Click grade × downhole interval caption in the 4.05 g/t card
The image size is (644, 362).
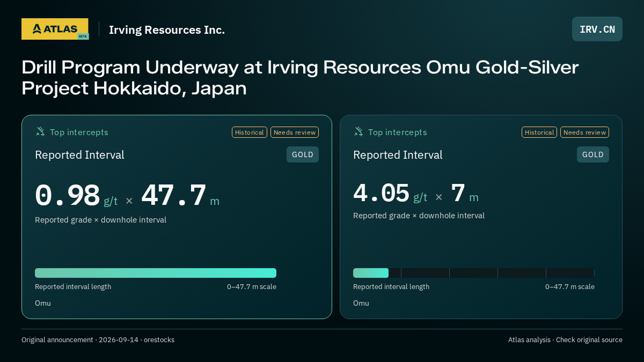[x=419, y=216]
